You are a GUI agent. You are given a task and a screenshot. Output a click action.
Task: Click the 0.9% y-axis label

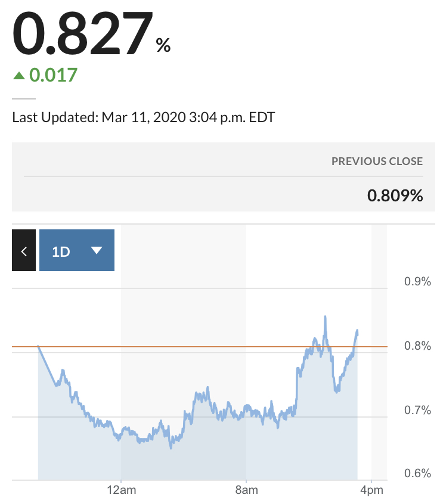tap(417, 282)
